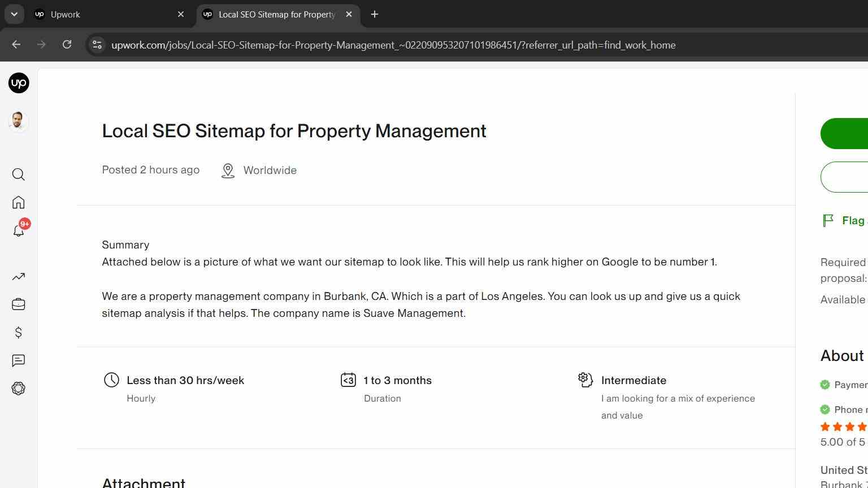Expand the tab search dropdown arrow
The image size is (868, 488).
[14, 14]
